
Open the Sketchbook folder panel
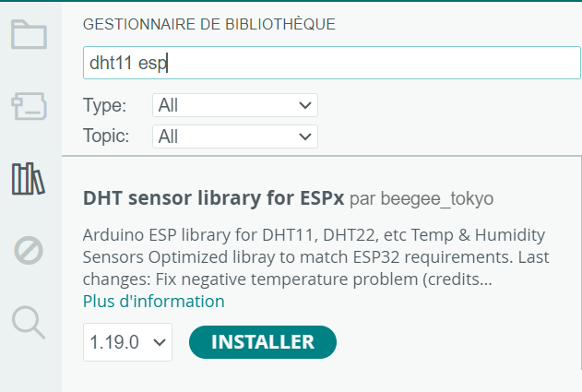(x=29, y=35)
